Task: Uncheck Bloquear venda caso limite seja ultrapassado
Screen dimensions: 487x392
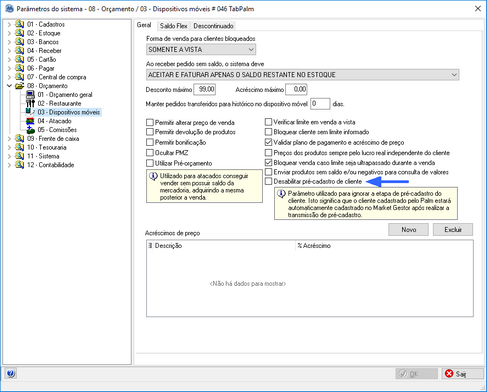Action: point(268,163)
